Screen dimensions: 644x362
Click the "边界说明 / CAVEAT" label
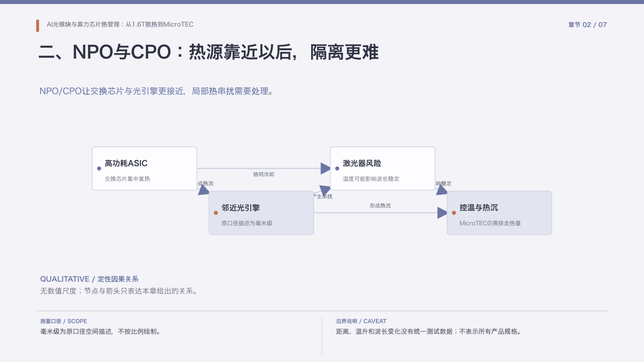click(361, 321)
